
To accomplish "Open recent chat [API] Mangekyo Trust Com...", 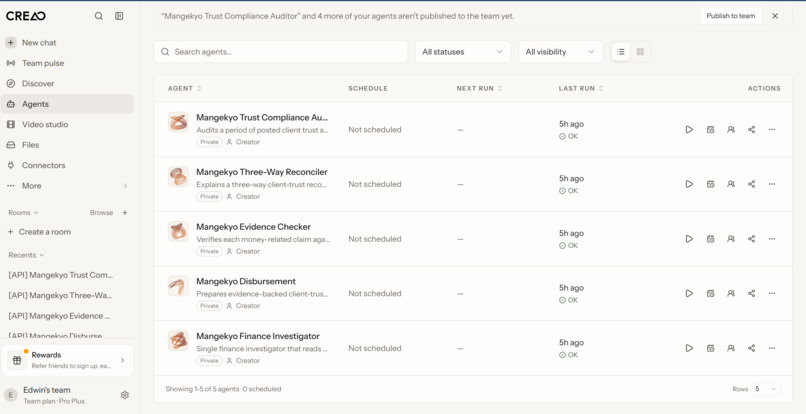I will click(x=61, y=275).
